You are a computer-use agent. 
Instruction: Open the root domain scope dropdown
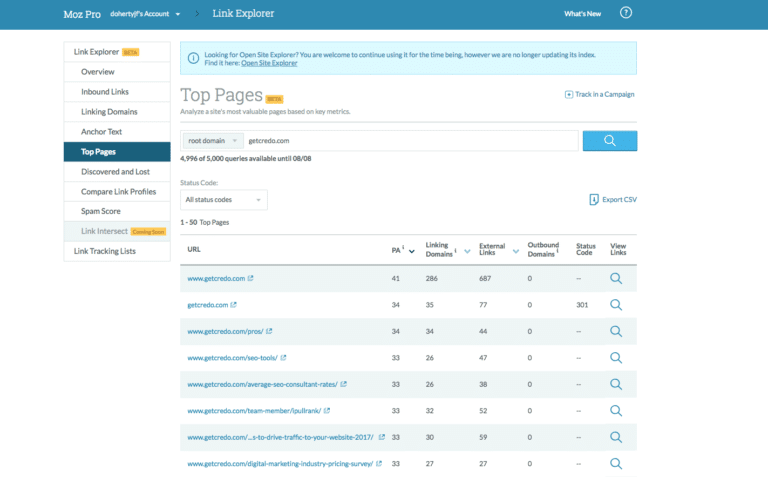(x=213, y=141)
